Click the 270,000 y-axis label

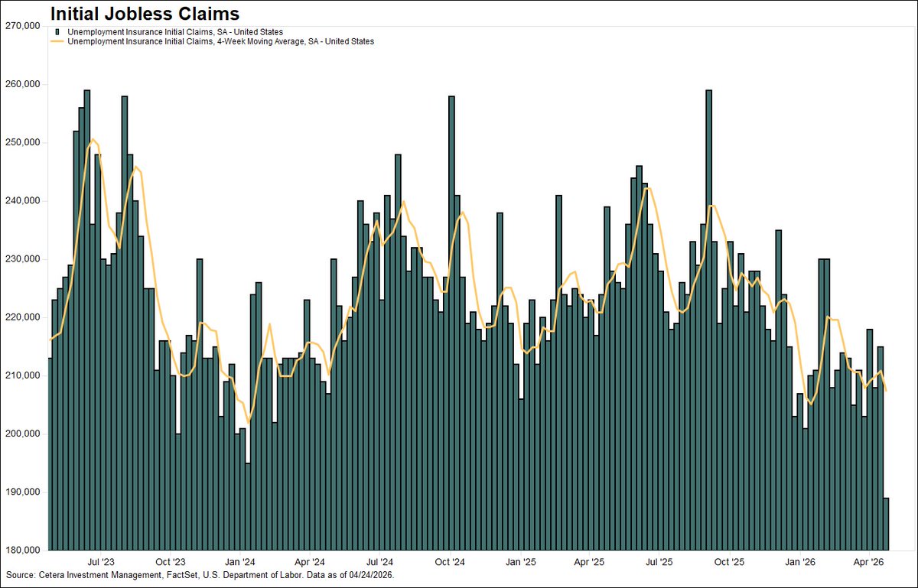point(22,26)
